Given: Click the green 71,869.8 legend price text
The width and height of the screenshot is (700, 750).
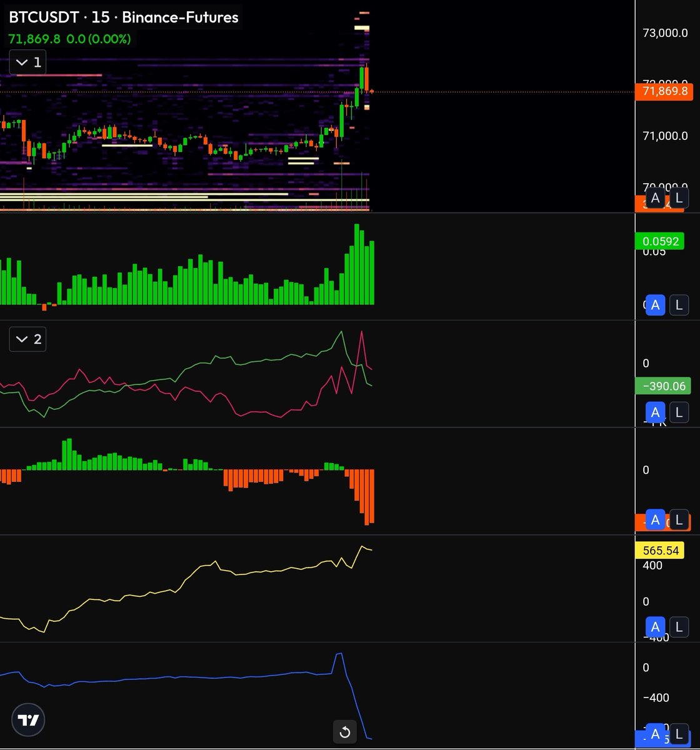Looking at the screenshot, I should [x=34, y=39].
